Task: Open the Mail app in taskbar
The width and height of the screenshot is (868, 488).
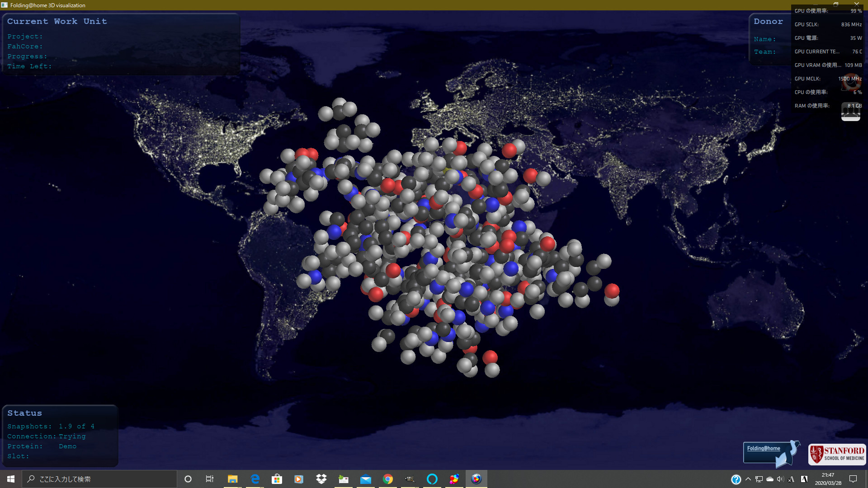Action: coord(366,479)
